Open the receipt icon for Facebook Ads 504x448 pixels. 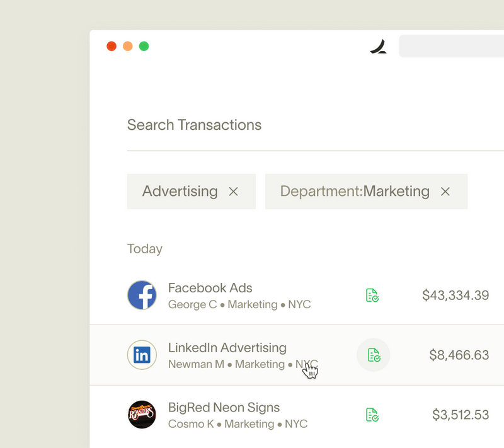(x=372, y=296)
